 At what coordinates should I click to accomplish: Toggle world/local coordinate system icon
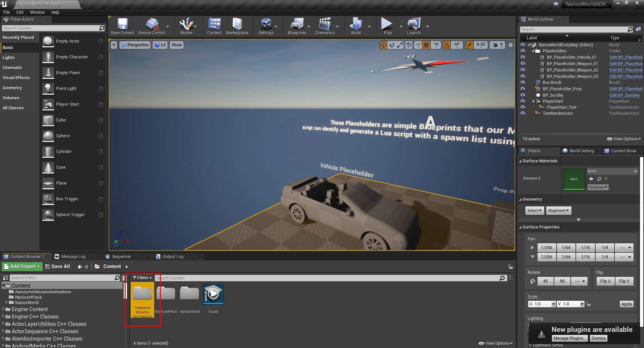[409, 45]
